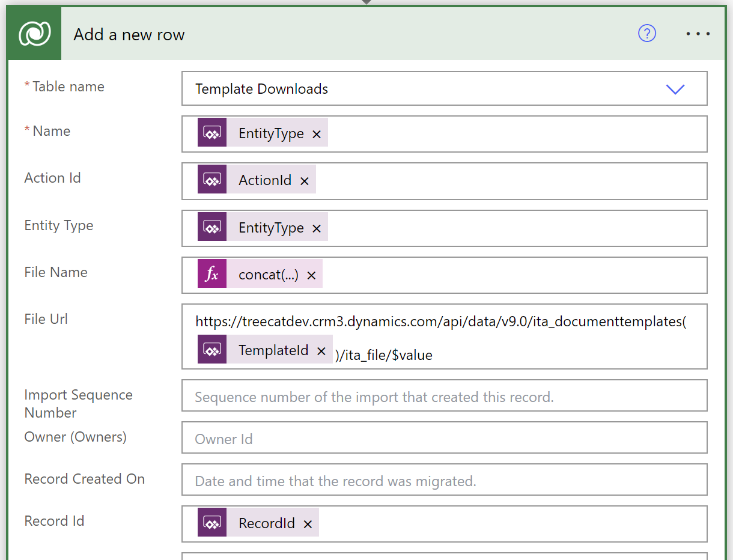Viewport: 733px width, 560px height.
Task: Remove the EntityType token from Entity Type field
Action: click(317, 228)
